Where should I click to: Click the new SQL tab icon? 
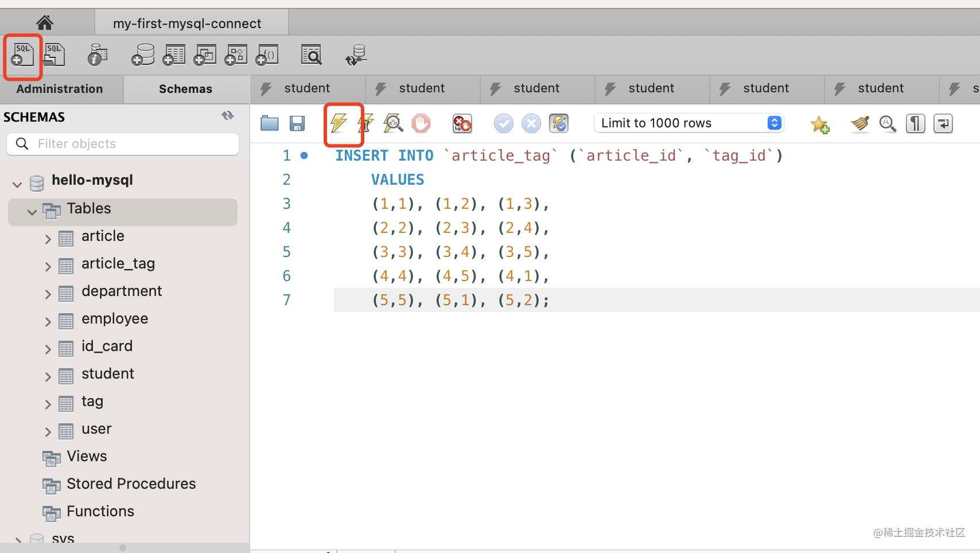(x=23, y=55)
